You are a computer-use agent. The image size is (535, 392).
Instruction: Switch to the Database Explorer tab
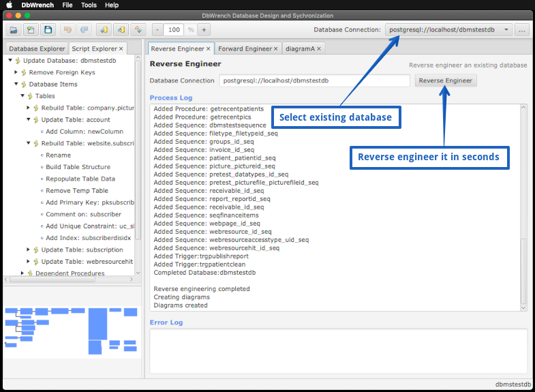37,49
